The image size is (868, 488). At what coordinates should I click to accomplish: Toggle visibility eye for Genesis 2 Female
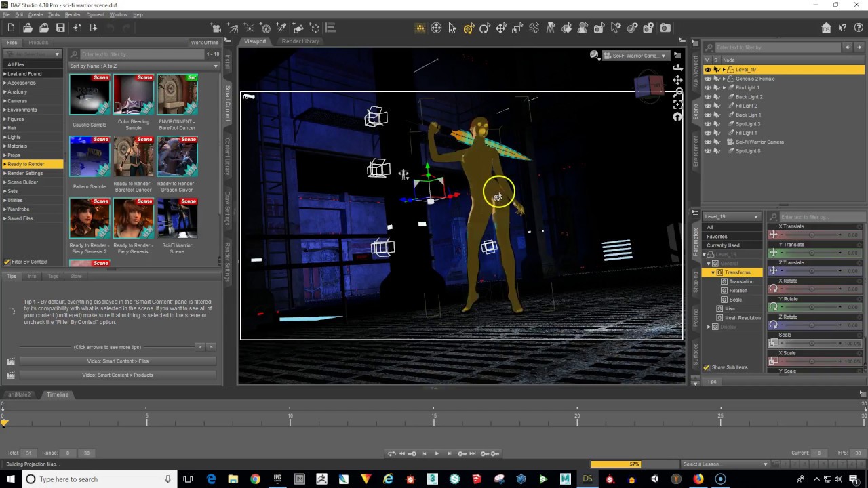[x=708, y=79]
